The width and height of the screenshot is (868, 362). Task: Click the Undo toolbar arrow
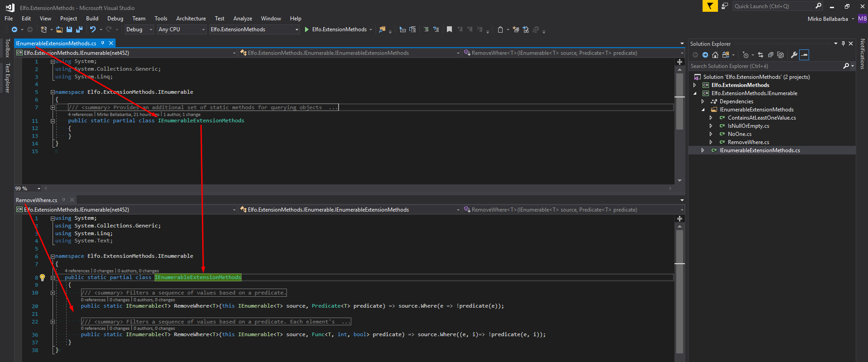pyautogui.click(x=93, y=29)
